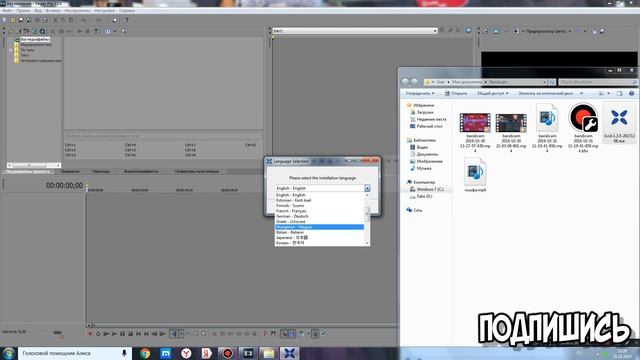
Task: Select the Avidemux installer exe file
Action: tap(619, 122)
